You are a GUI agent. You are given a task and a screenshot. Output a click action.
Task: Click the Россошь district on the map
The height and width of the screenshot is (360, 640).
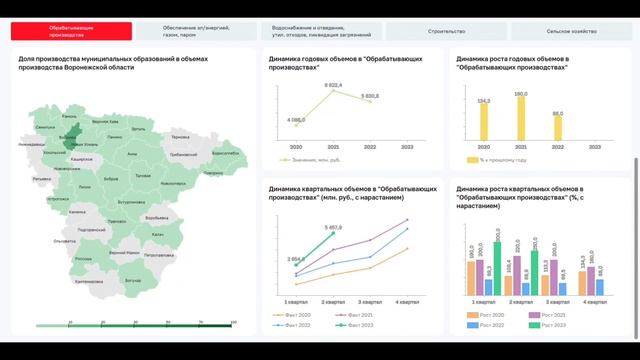click(x=83, y=259)
